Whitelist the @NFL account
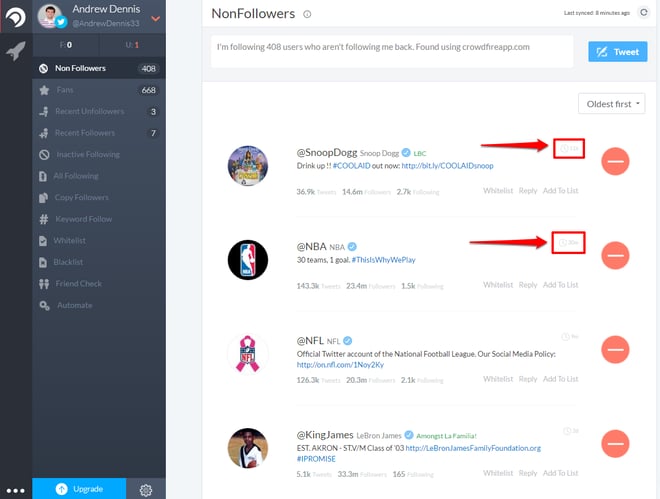Image resolution: width=660 pixels, height=499 pixels. [498, 379]
